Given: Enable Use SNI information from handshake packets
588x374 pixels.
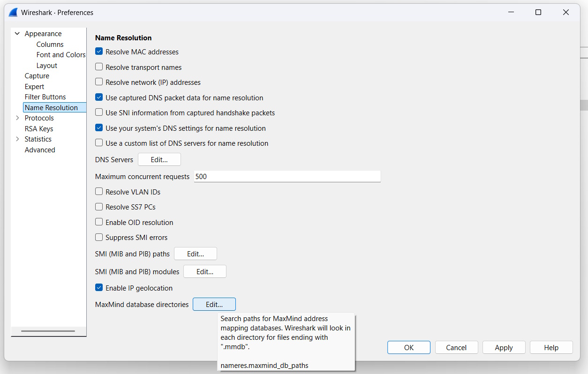Looking at the screenshot, I should (x=99, y=112).
